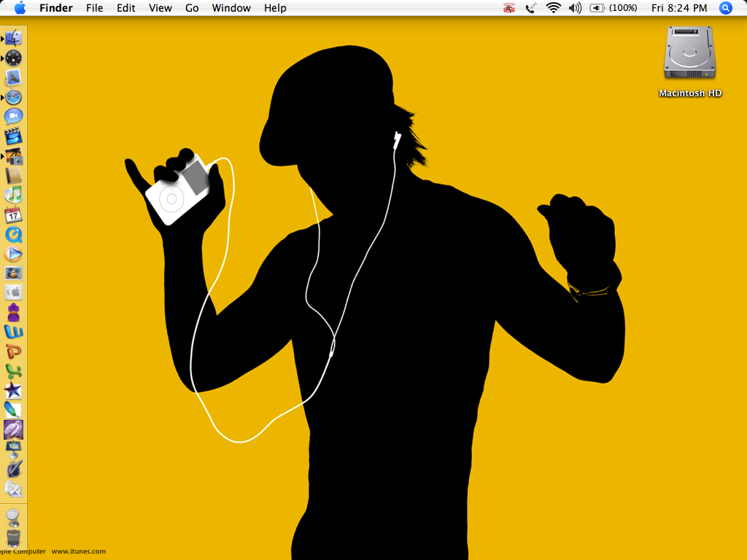The width and height of the screenshot is (747, 560).
Task: Open Finder from the Dock
Action: click(13, 39)
